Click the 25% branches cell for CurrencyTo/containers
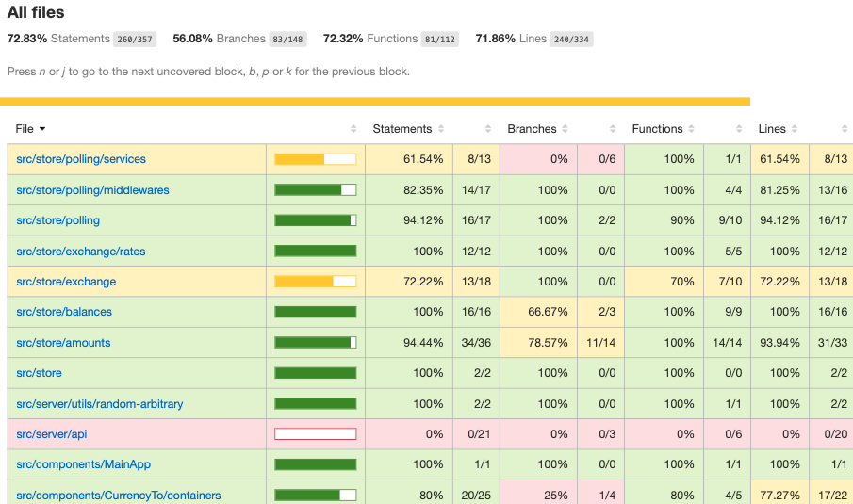This screenshot has height=504, width=853. [x=538, y=496]
